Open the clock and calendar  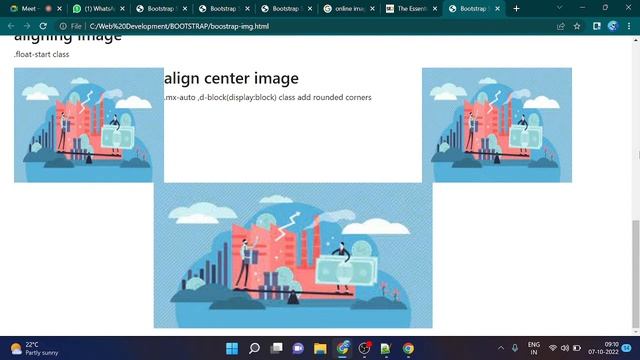coord(603,348)
